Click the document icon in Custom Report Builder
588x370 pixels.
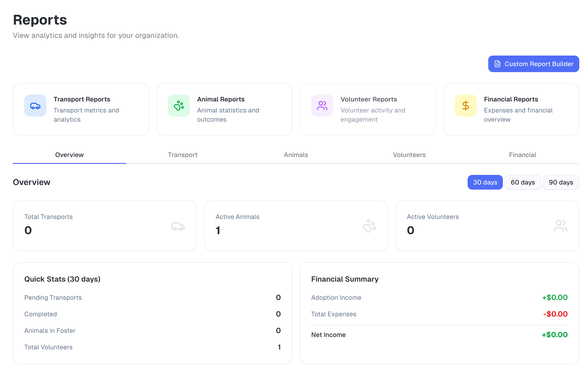coord(497,64)
